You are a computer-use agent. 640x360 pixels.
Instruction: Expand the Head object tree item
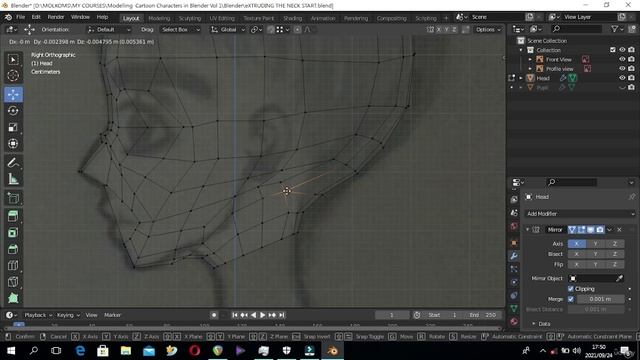521,78
